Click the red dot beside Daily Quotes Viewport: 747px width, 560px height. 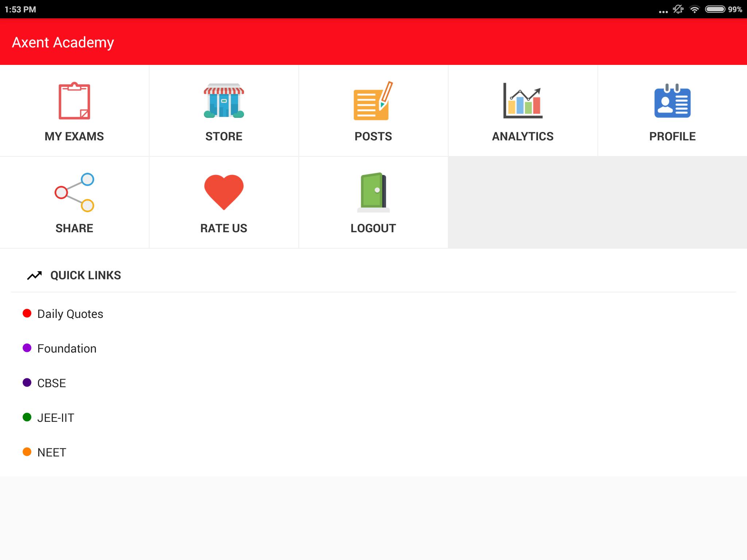click(x=27, y=313)
